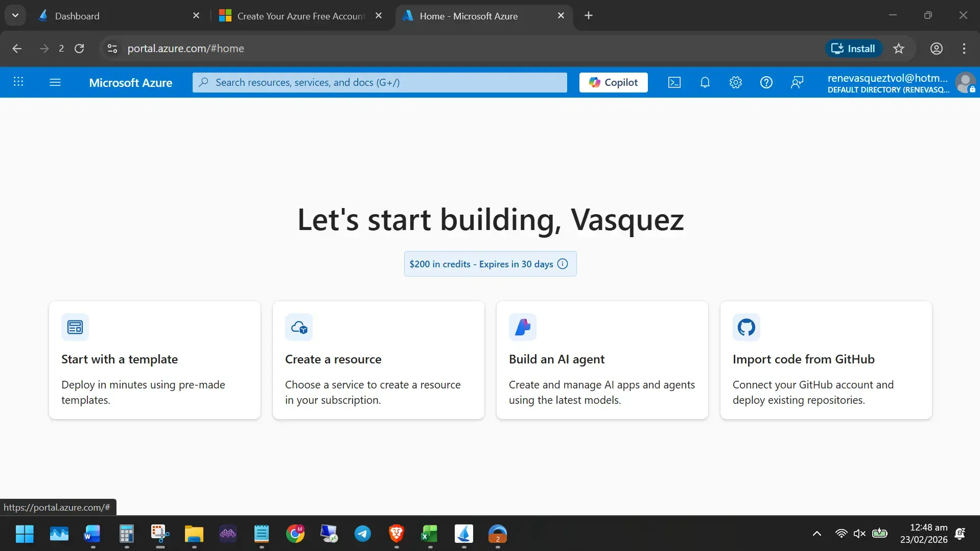Show hidden system tray icons
The image size is (980, 551).
point(817,534)
